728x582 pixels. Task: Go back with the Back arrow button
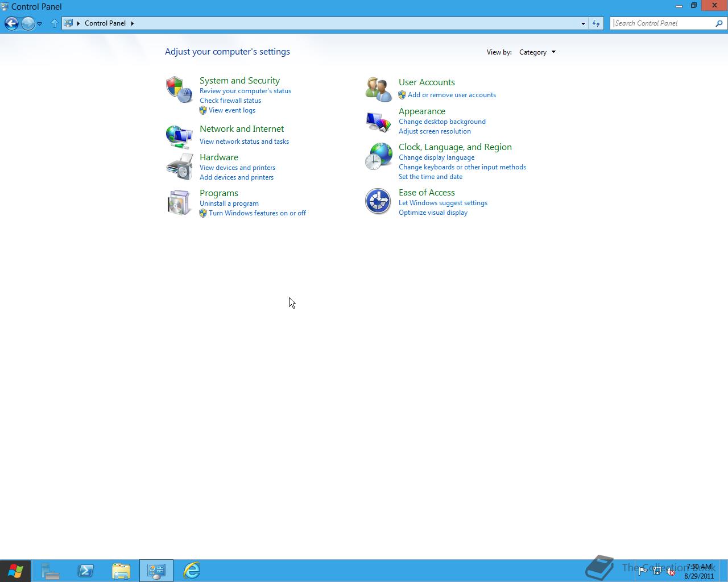pyautogui.click(x=11, y=23)
